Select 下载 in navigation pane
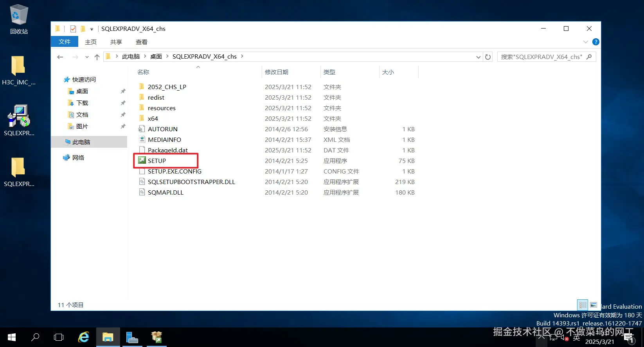This screenshot has width=644, height=347. [82, 103]
